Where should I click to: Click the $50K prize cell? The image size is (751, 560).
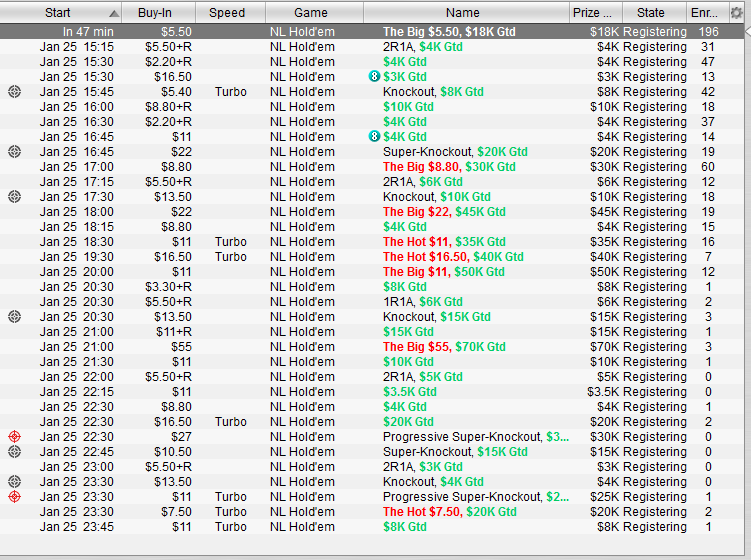coord(604,272)
